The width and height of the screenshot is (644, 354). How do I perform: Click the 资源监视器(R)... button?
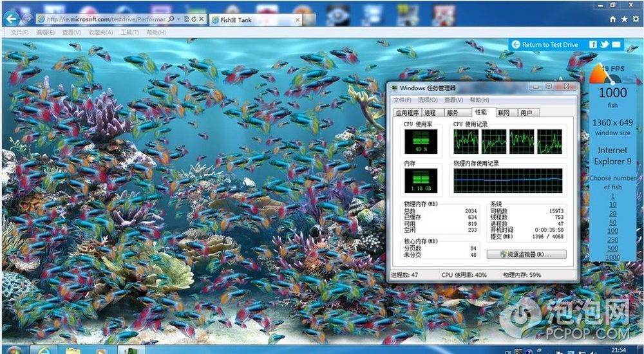pyautogui.click(x=527, y=255)
